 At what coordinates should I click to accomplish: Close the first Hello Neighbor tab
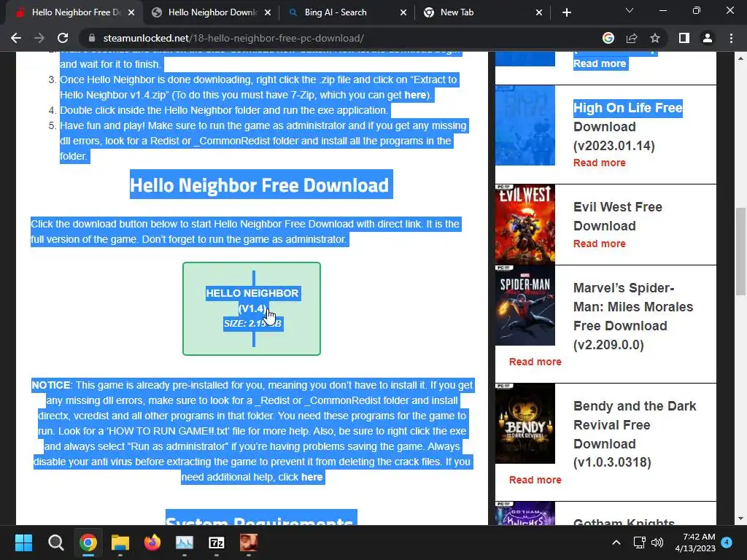click(x=131, y=12)
